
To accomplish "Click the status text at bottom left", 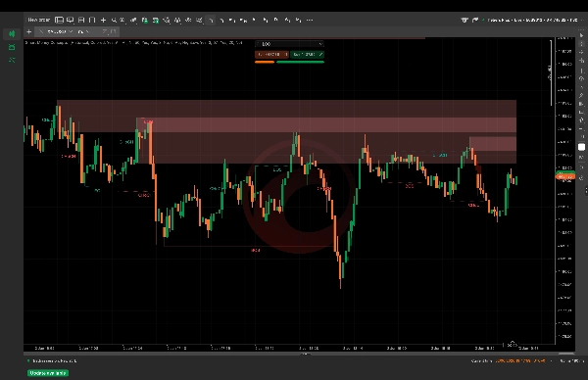I will pos(54,360).
